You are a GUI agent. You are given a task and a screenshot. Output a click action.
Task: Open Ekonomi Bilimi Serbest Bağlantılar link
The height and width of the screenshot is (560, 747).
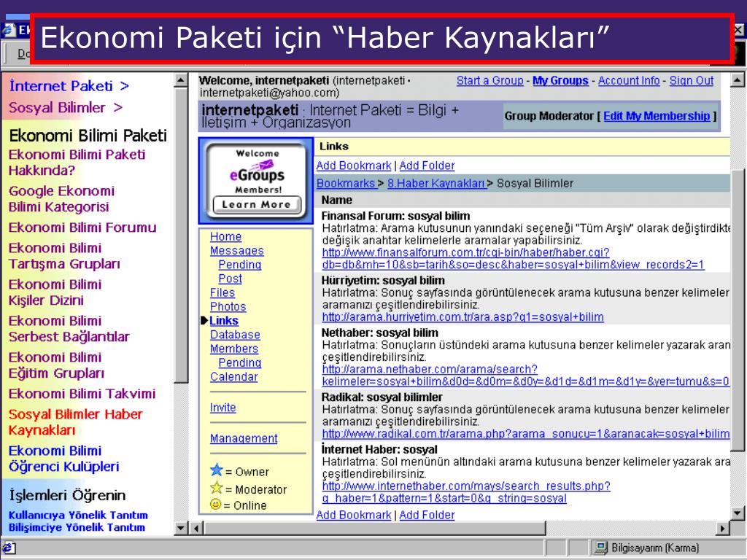pyautogui.click(x=69, y=329)
